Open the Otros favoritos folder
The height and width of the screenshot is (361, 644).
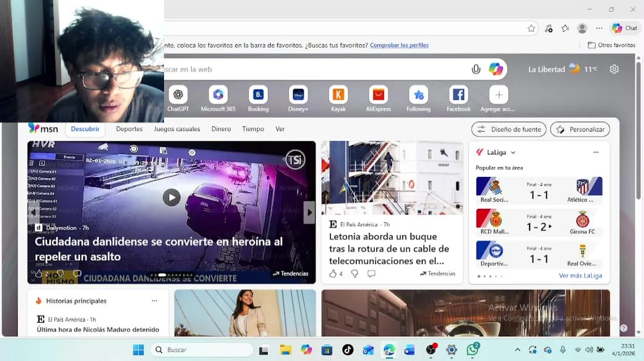(x=612, y=45)
